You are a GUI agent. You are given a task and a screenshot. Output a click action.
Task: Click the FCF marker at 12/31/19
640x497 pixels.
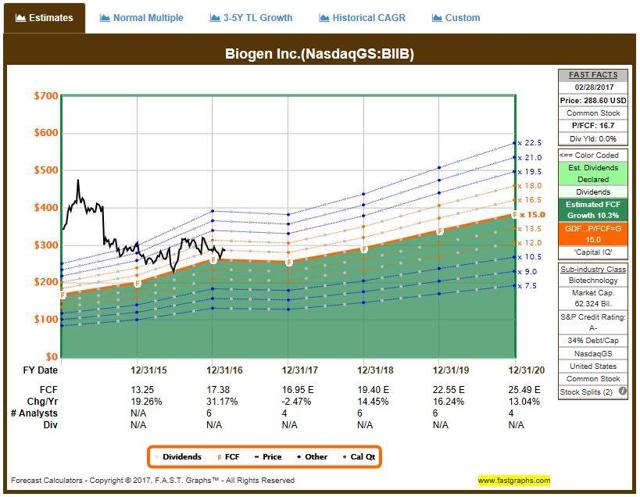[x=440, y=231]
